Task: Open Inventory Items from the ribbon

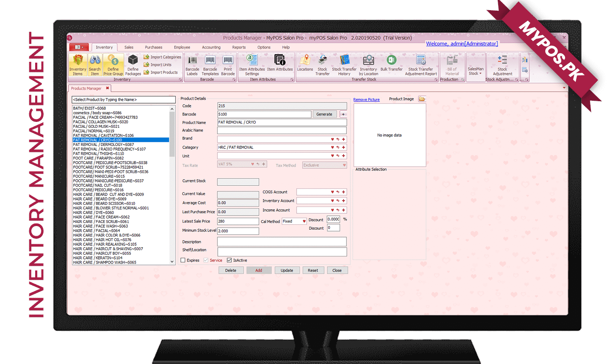Action: point(78,65)
